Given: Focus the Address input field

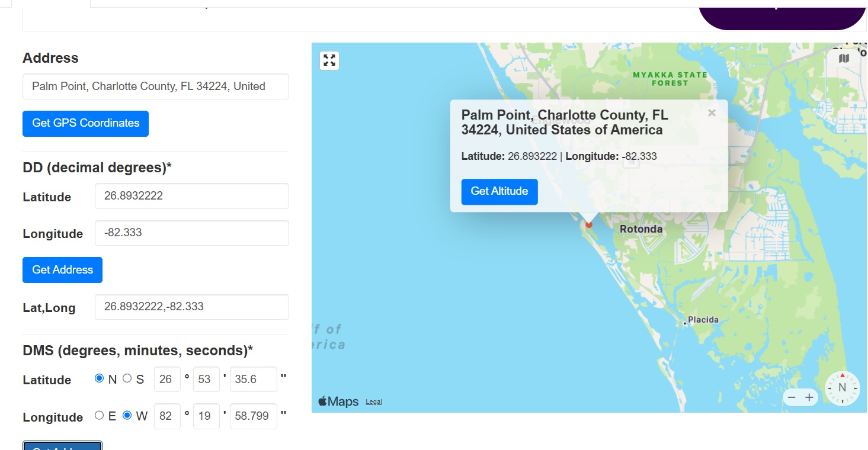Looking at the screenshot, I should pyautogui.click(x=156, y=86).
